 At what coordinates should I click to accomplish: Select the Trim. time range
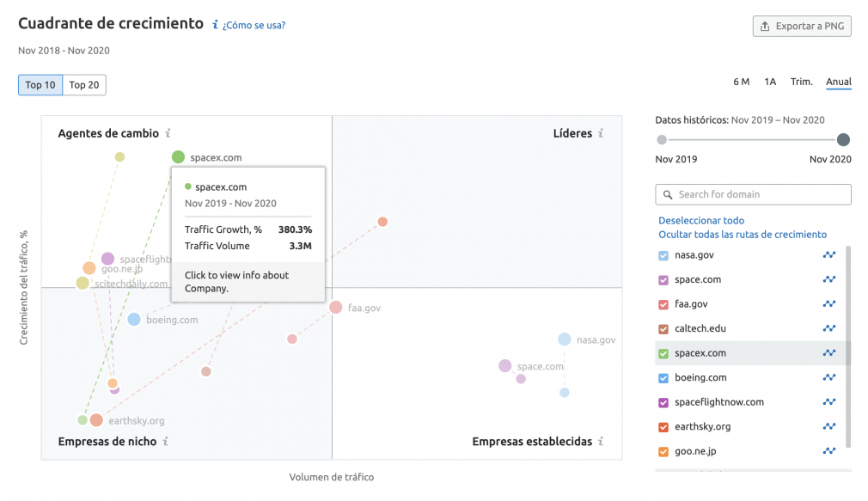[802, 82]
